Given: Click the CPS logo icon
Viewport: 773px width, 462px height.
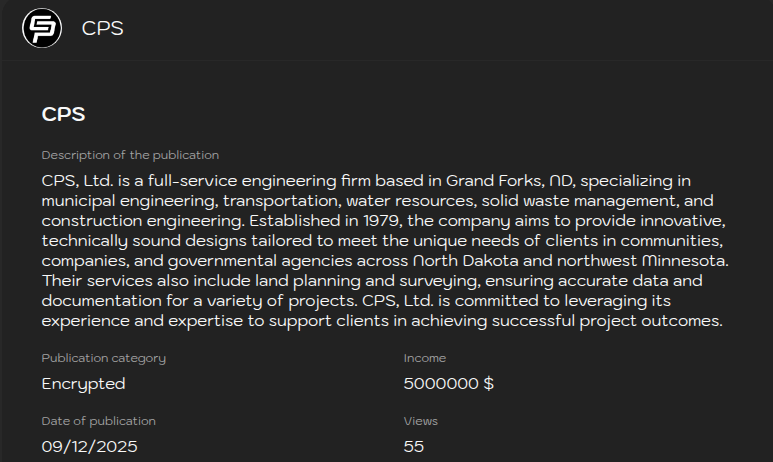Looking at the screenshot, I should tap(41, 28).
